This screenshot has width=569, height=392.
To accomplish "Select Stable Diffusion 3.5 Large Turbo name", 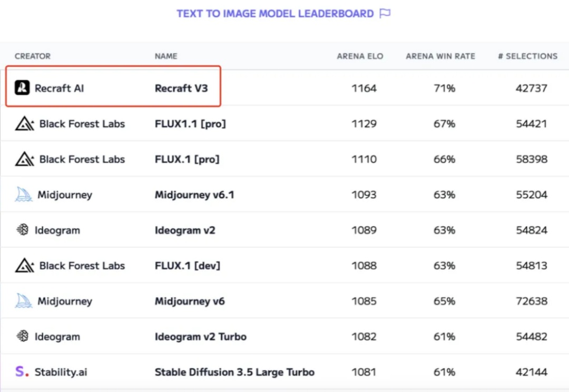I will pos(234,372).
